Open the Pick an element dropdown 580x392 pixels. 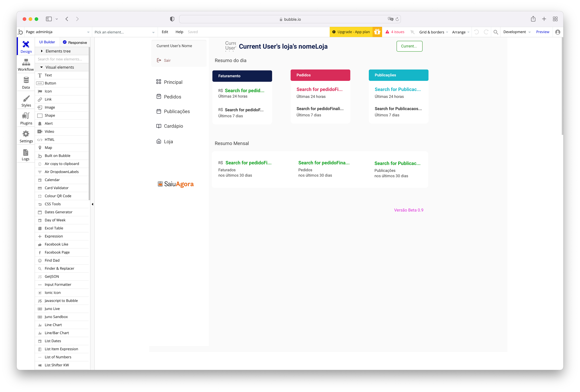click(125, 32)
